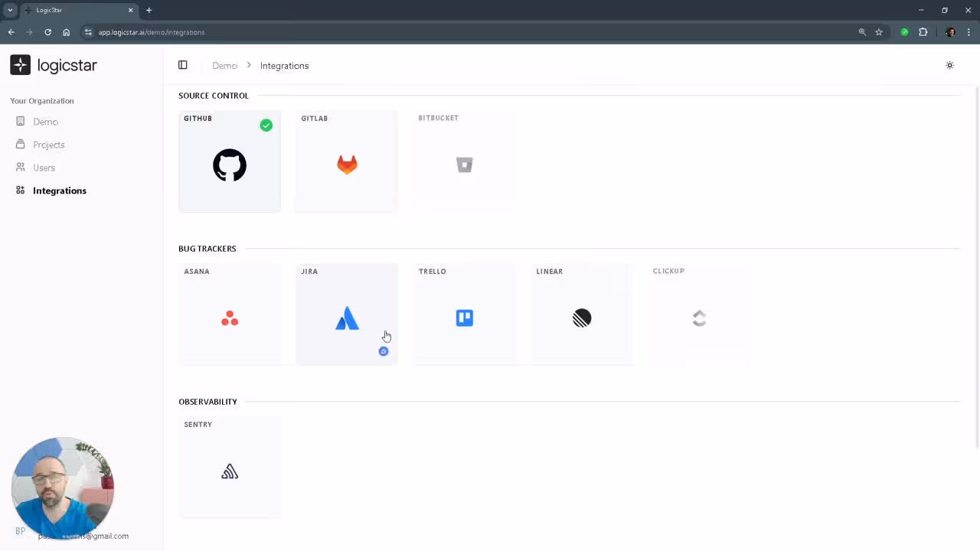Click the green extension icon
The width and height of the screenshot is (980, 551).
pos(904,32)
